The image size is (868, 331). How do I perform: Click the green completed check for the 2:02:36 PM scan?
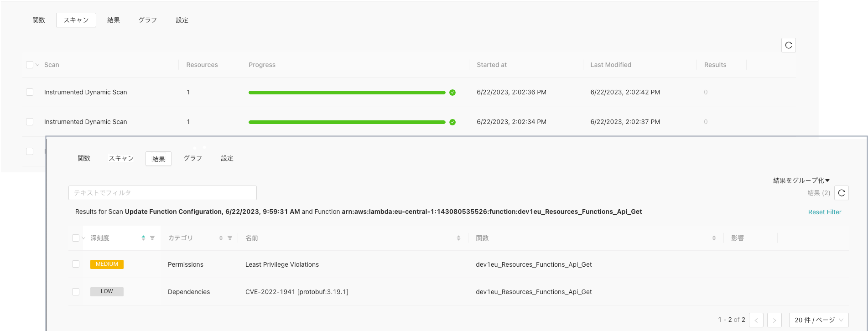(x=452, y=93)
